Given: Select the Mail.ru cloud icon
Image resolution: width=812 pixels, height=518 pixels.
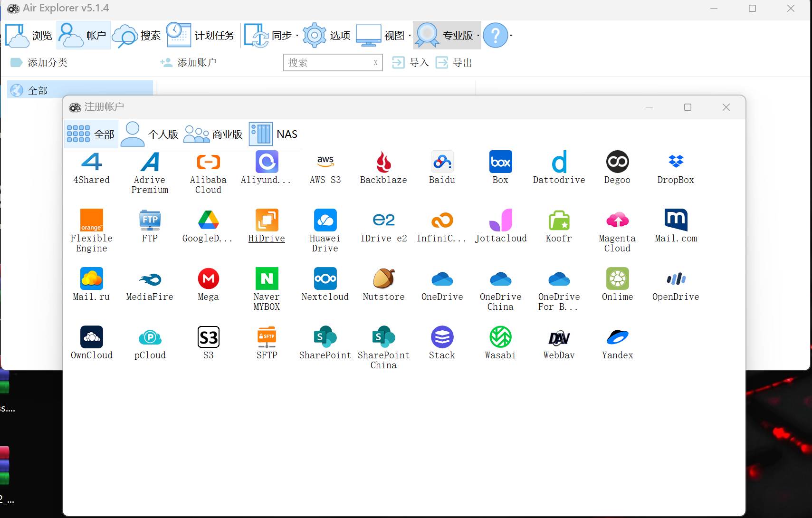Looking at the screenshot, I should (92, 279).
